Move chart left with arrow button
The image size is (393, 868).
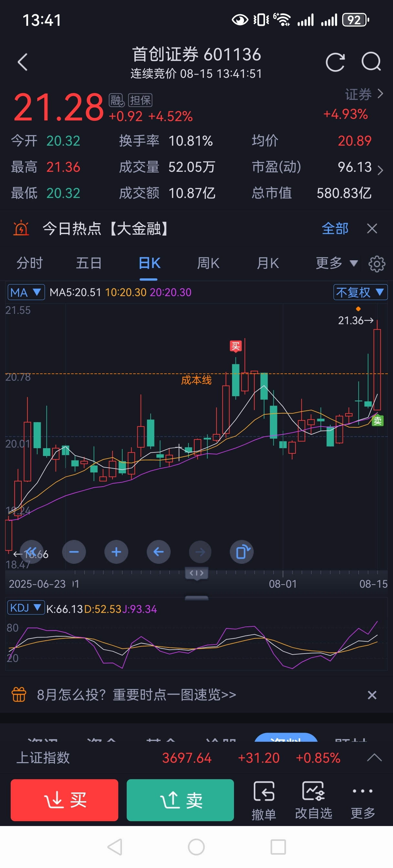(x=158, y=552)
